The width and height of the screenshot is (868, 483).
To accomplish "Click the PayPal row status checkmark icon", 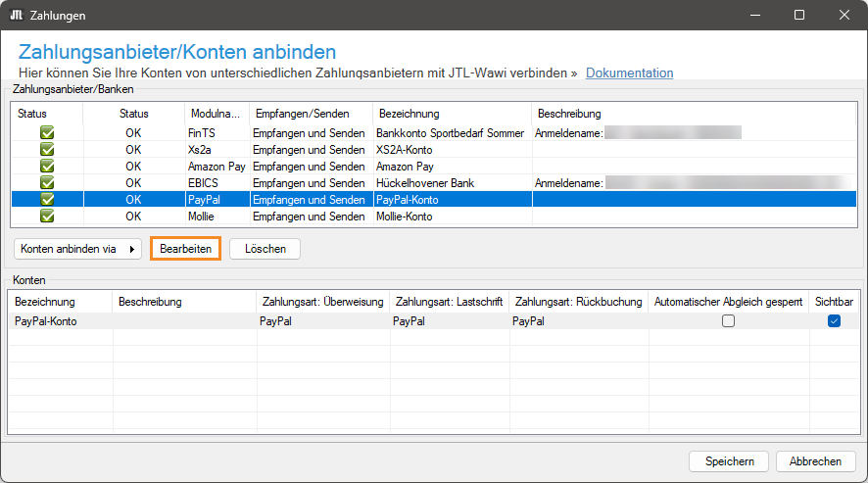I will coord(47,199).
